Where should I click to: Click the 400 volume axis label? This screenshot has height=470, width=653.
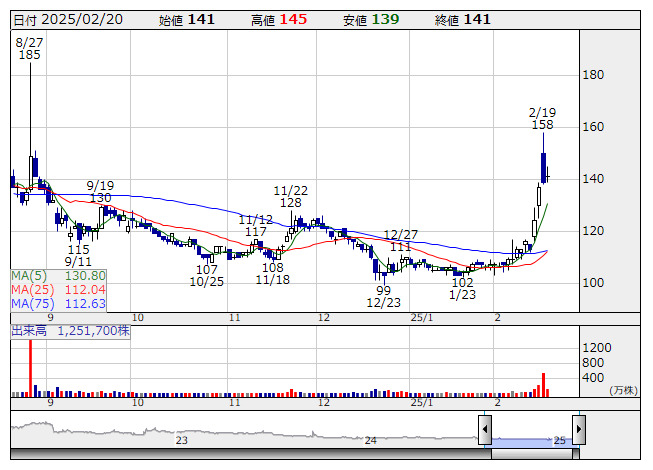[593, 378]
